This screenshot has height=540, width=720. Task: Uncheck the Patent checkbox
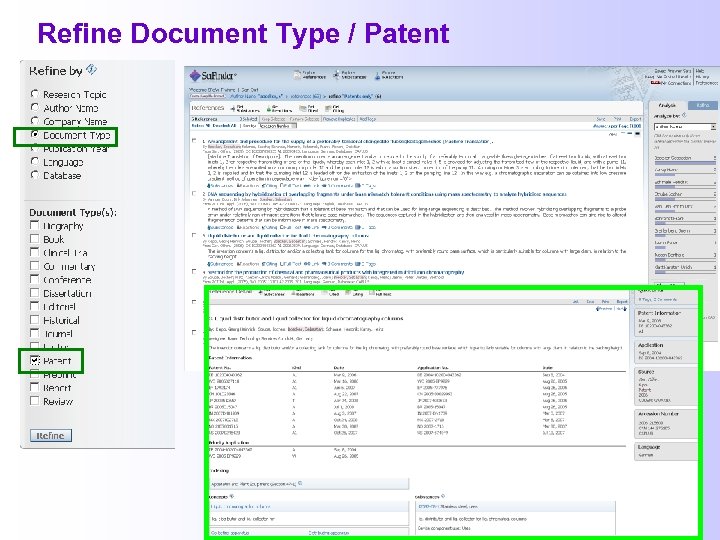[34, 360]
